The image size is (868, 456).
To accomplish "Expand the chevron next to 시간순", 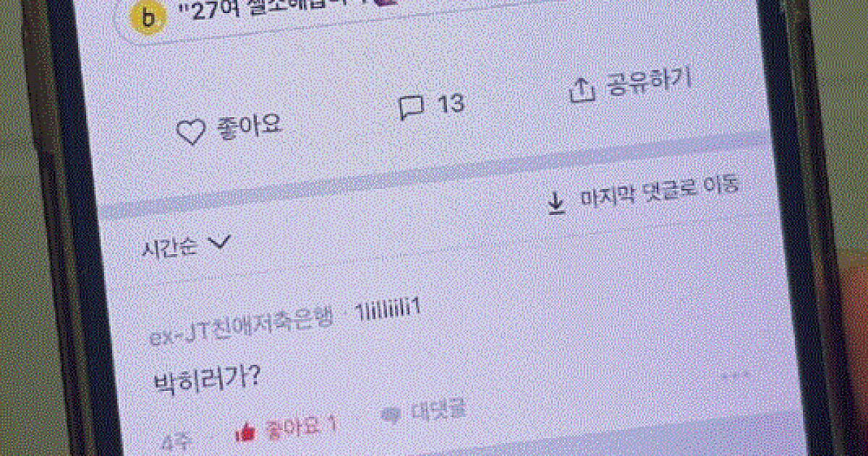I will pos(218,243).
